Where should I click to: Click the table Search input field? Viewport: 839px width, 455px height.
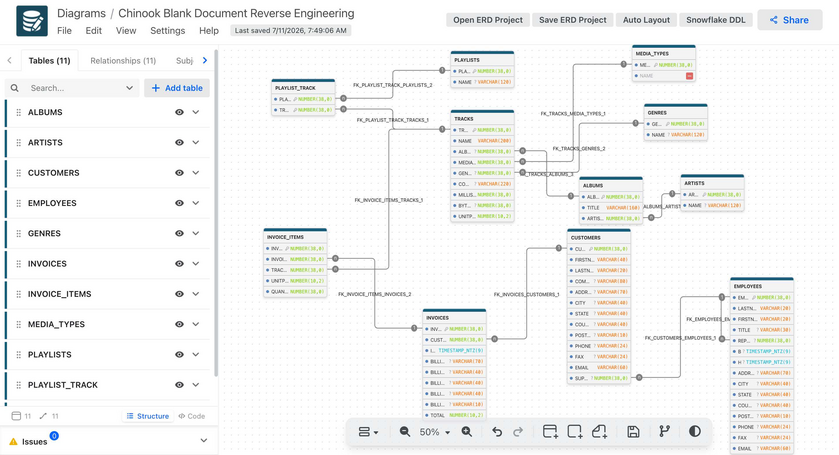(72, 88)
